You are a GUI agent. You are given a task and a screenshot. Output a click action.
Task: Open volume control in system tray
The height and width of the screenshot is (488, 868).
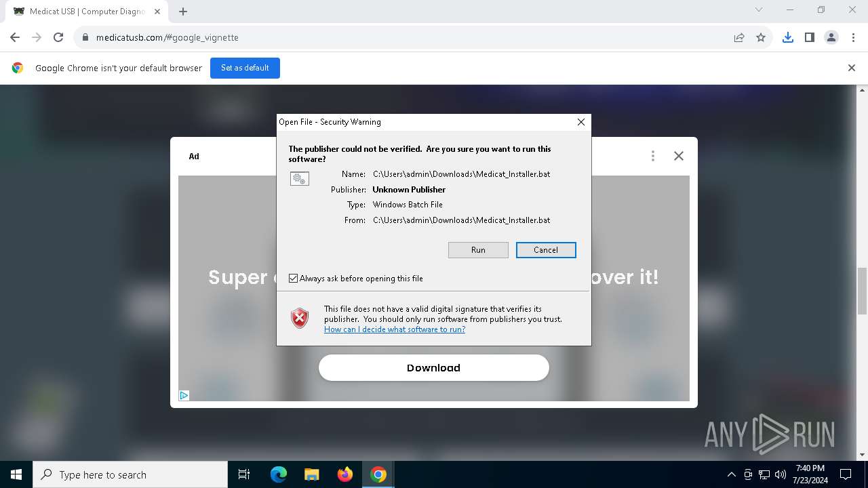pos(781,474)
